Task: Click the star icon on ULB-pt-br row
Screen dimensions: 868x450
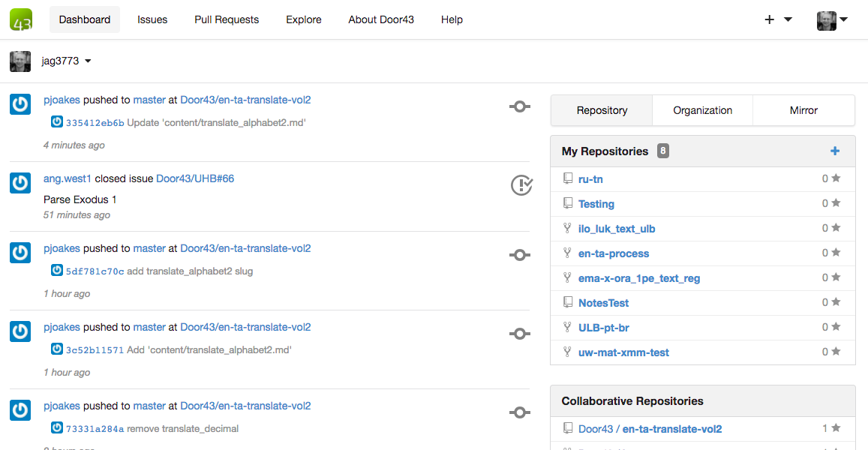Action: coord(836,327)
